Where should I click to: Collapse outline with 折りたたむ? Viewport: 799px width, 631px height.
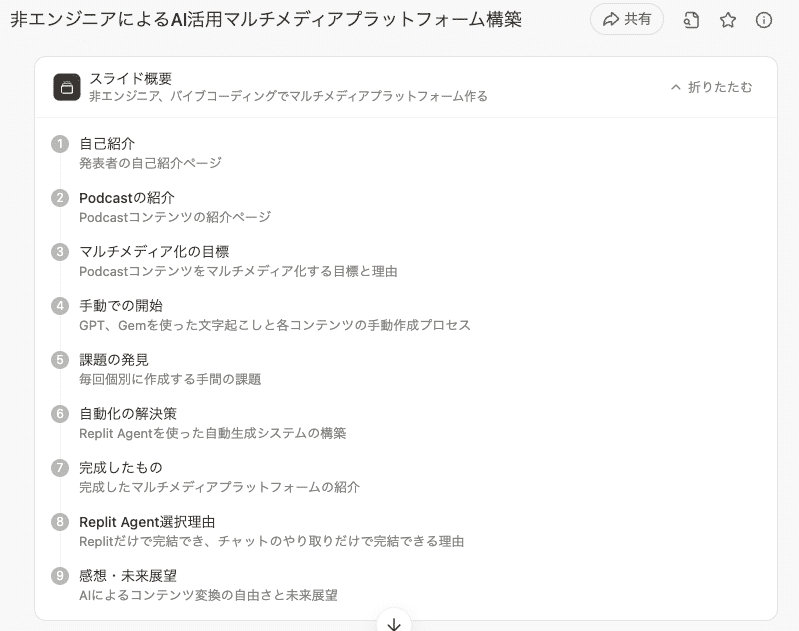(711, 87)
